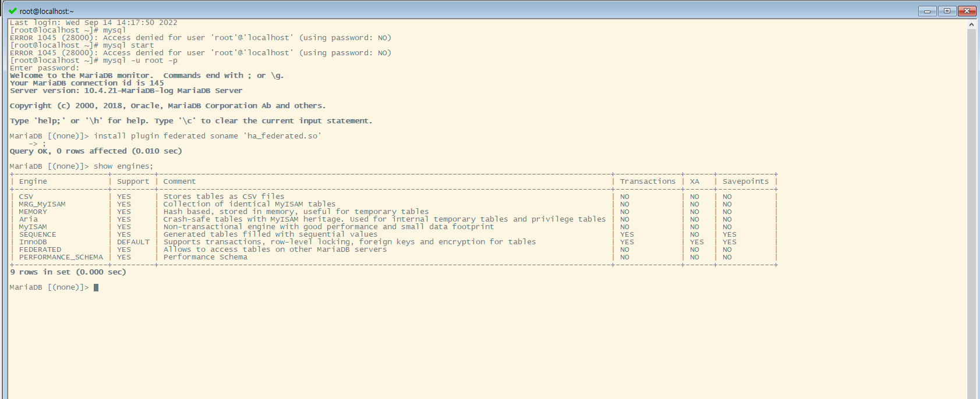Click the 'Transactions' column header
The width and height of the screenshot is (980, 399).
648,181
